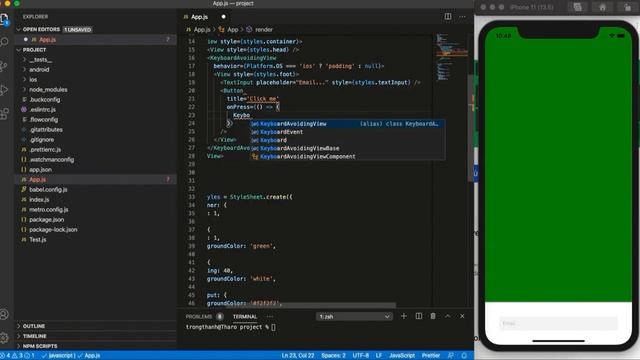Screen dimensions: 640x360
Task: Choose KeyboardEvent autocomplete suggestion
Action: pyautogui.click(x=347, y=132)
